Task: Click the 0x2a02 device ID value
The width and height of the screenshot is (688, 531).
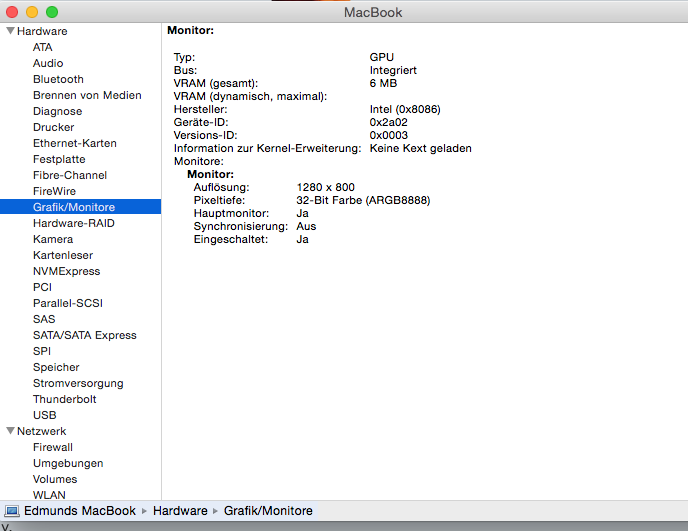Action: (388, 122)
